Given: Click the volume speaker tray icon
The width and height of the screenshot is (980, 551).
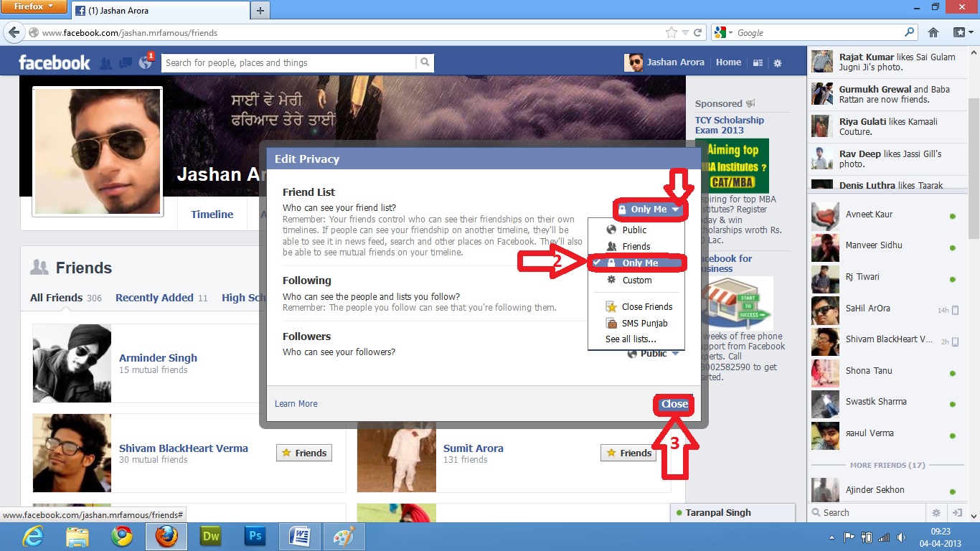Looking at the screenshot, I should (900, 537).
